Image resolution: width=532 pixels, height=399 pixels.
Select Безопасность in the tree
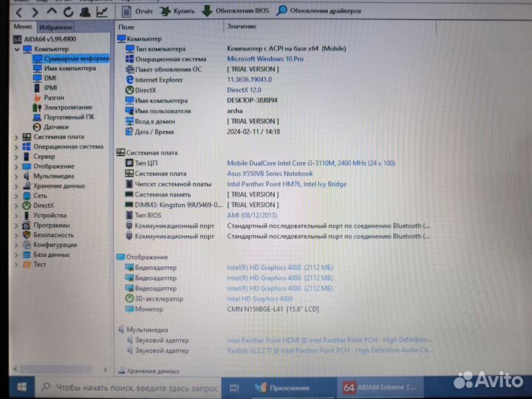(x=48, y=235)
